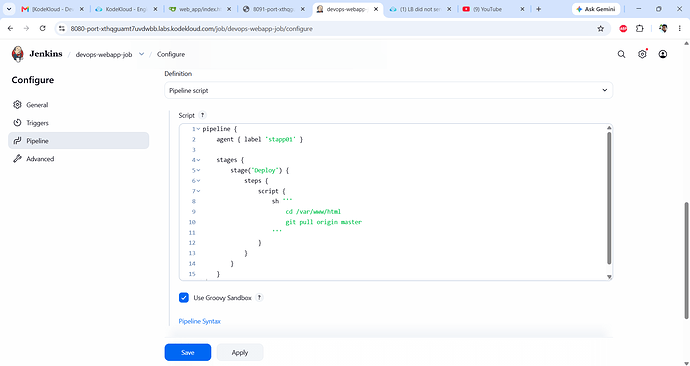Viewport: 690px width, 366px height.
Task: Open Chrome three-dot menu
Action: coord(679,29)
